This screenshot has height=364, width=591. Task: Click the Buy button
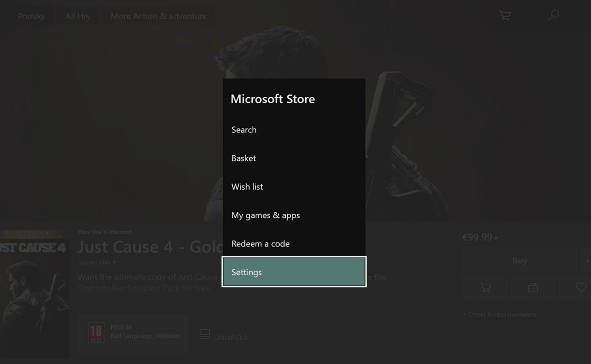click(520, 261)
